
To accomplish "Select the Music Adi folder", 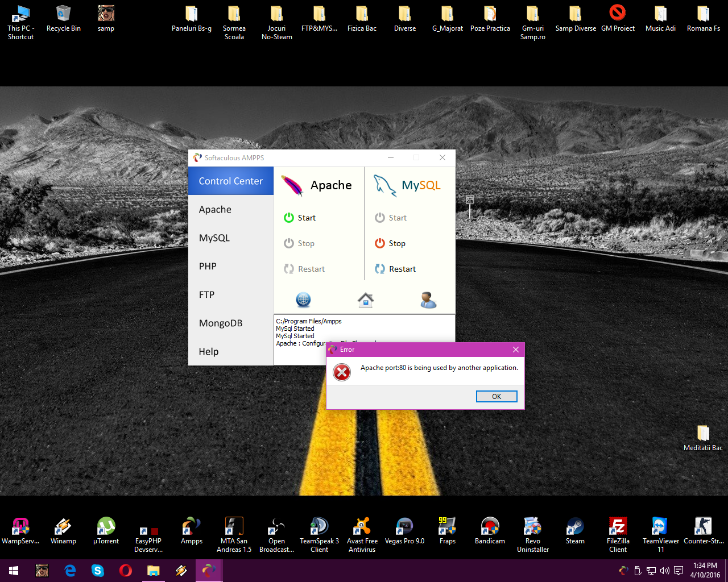I will (661, 19).
